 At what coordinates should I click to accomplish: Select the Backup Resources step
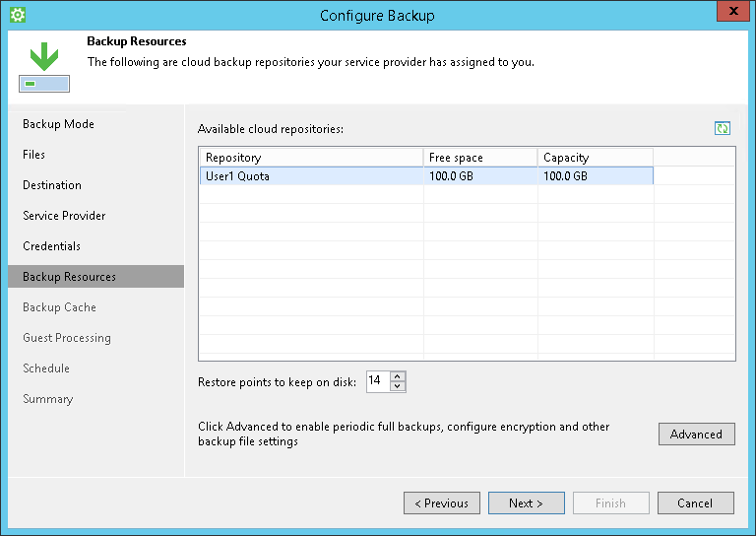click(x=69, y=277)
